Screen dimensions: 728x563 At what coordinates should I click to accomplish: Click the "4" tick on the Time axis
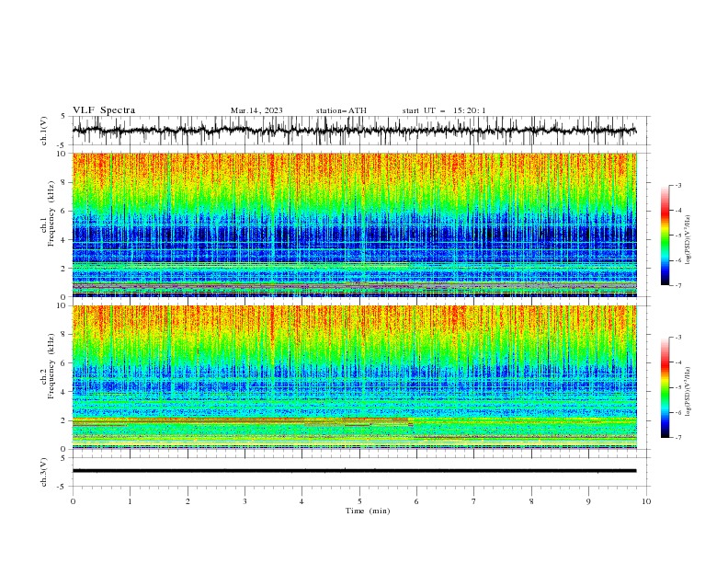click(x=302, y=501)
